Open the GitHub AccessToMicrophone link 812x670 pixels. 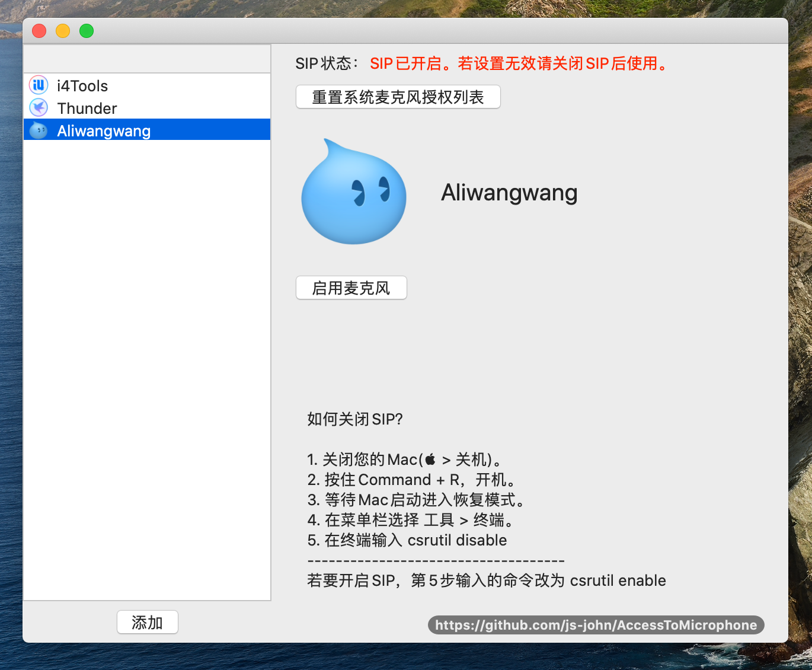(x=596, y=625)
